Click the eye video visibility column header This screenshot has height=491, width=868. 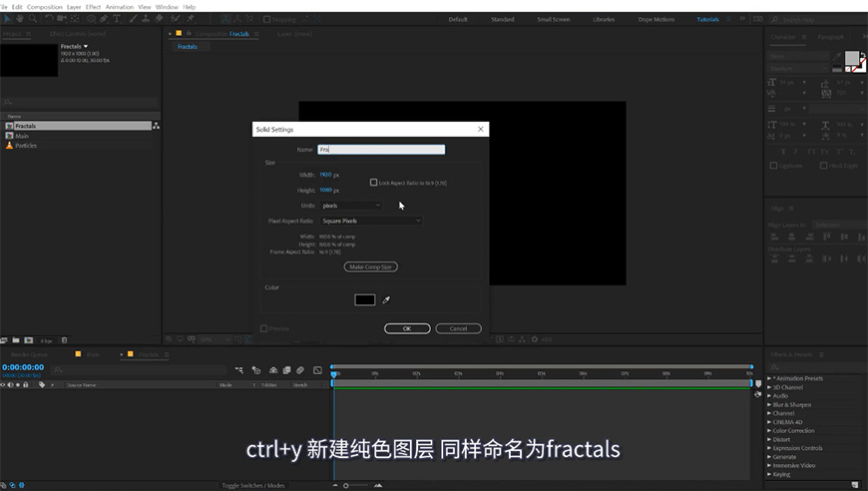click(x=3, y=385)
